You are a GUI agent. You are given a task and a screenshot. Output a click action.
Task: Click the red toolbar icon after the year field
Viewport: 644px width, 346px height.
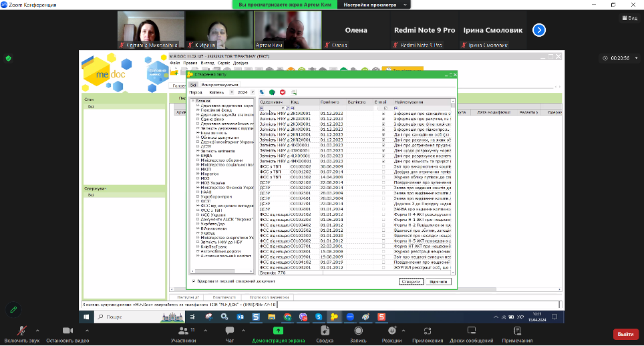(283, 92)
